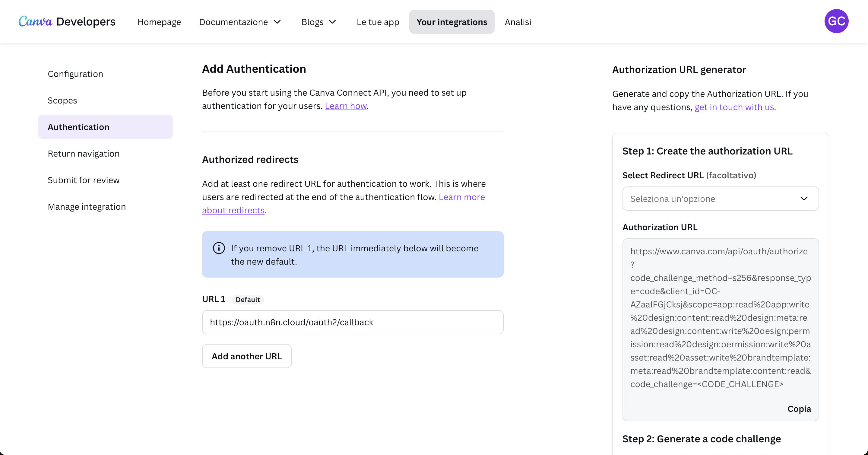Click the Canva Developers logo
This screenshot has width=868, height=455.
67,21
